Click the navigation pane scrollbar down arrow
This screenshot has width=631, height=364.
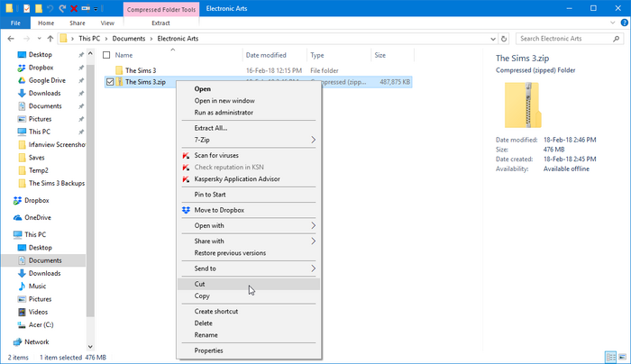[x=90, y=347]
